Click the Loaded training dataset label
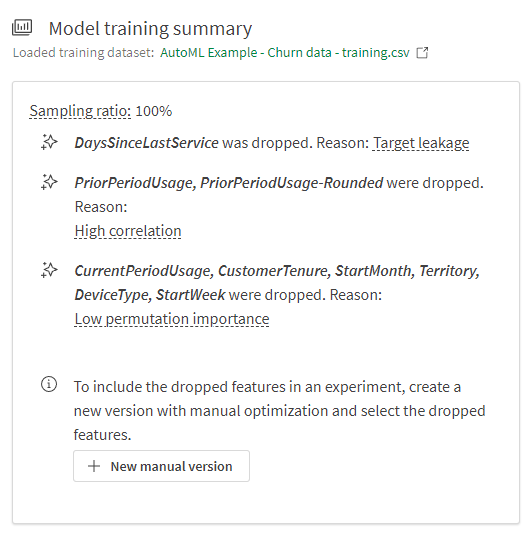The height and width of the screenshot is (533, 529). (83, 53)
